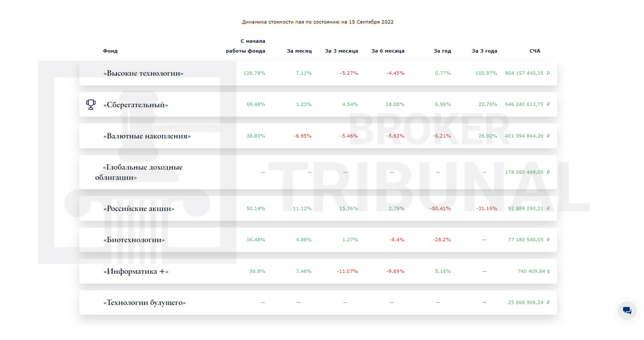Image resolution: width=644 pixels, height=340 pixels.
Task: Select СЧА value 401 594 844,26 ₽
Action: pos(527,136)
